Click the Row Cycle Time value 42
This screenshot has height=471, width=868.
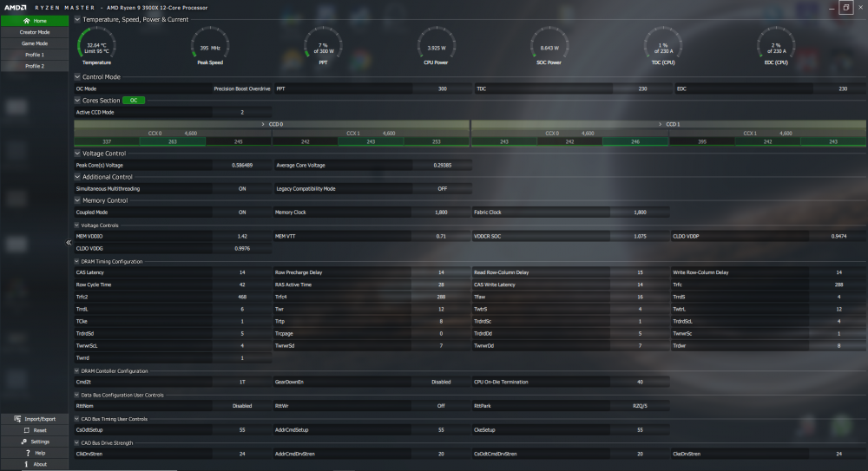[x=242, y=285]
